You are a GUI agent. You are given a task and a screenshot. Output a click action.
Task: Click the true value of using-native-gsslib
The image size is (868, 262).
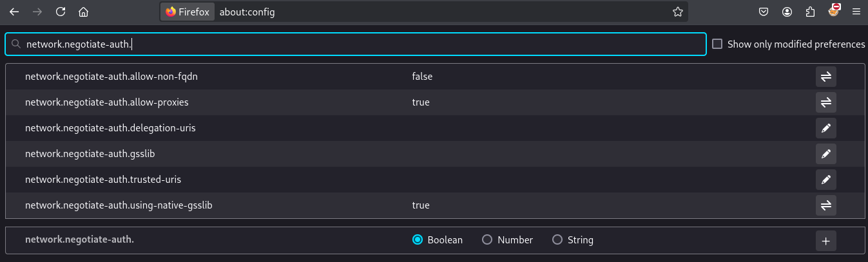(421, 205)
